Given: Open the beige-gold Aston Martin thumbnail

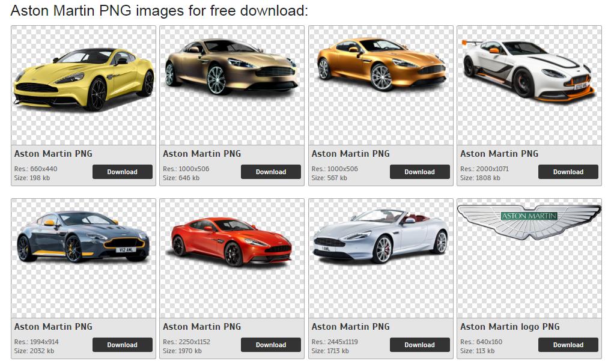Looking at the screenshot, I should click(232, 86).
